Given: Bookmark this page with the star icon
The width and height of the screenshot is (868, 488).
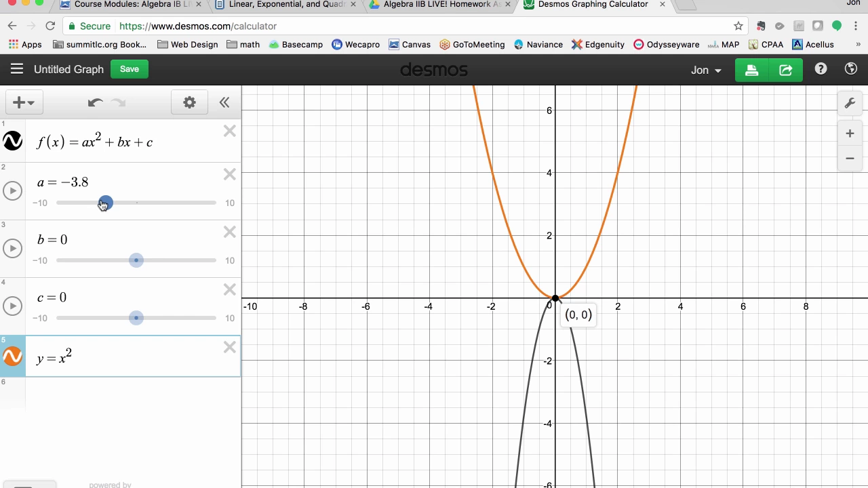Looking at the screenshot, I should click(738, 26).
